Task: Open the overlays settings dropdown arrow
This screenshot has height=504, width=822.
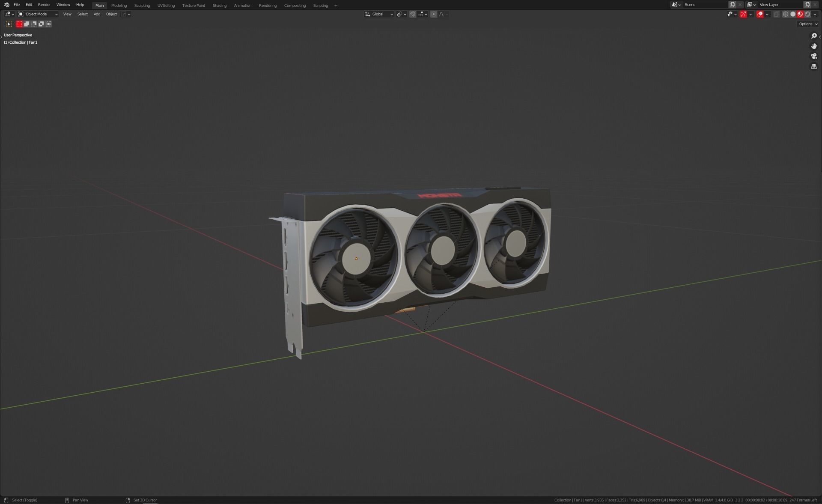Action: coord(767,14)
